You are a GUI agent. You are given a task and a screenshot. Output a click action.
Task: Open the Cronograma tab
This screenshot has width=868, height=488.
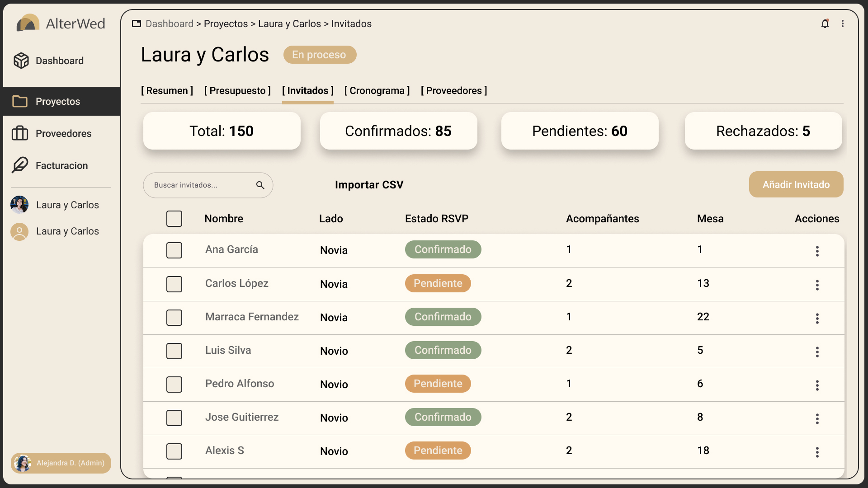click(377, 91)
